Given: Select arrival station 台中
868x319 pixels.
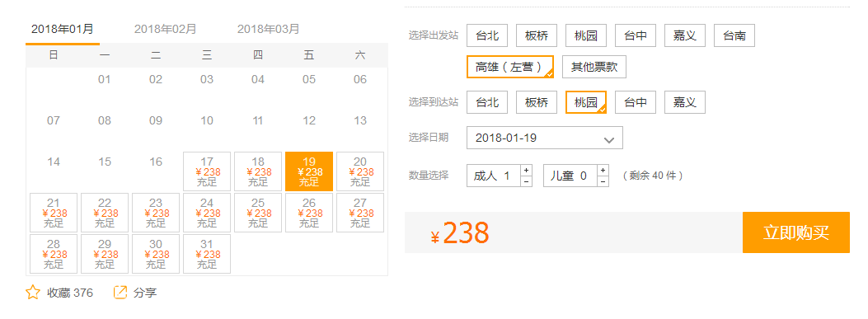Looking at the screenshot, I should [636, 102].
